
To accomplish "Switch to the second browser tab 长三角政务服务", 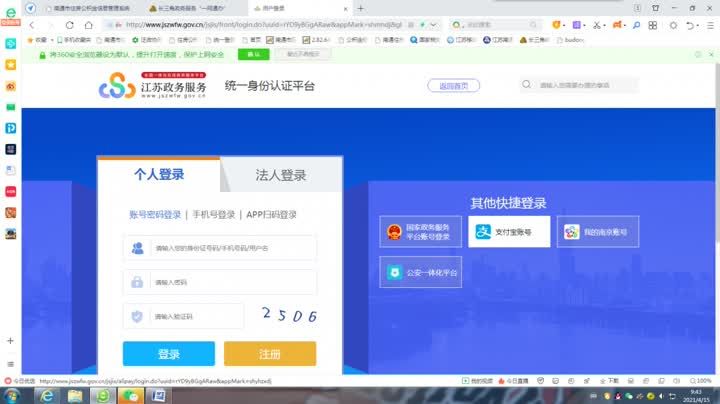I will 193,8.
